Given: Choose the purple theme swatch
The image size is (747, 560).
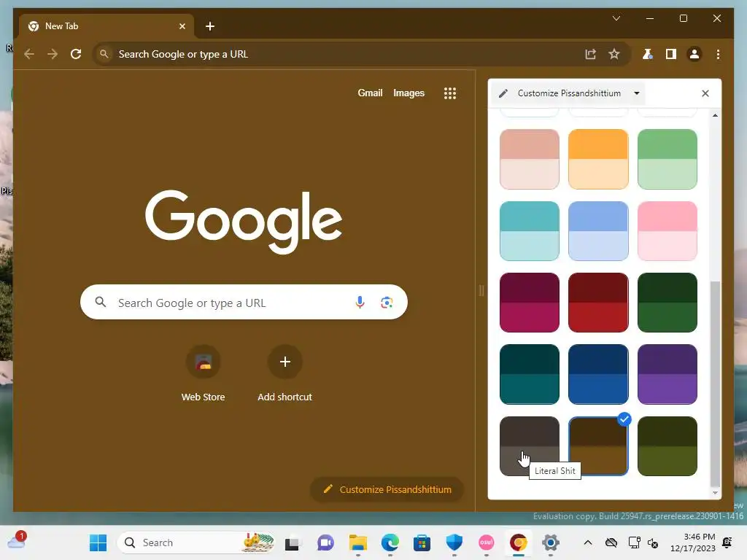Looking at the screenshot, I should pyautogui.click(x=667, y=374).
